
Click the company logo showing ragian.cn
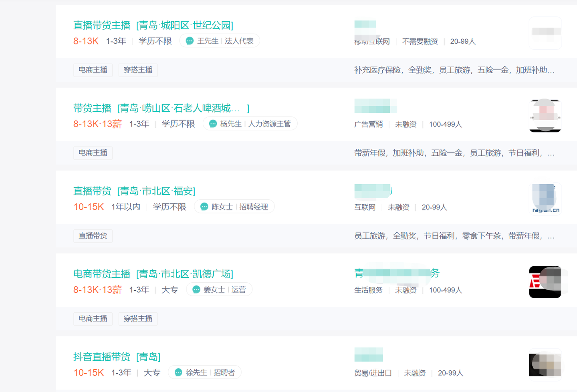click(x=545, y=199)
